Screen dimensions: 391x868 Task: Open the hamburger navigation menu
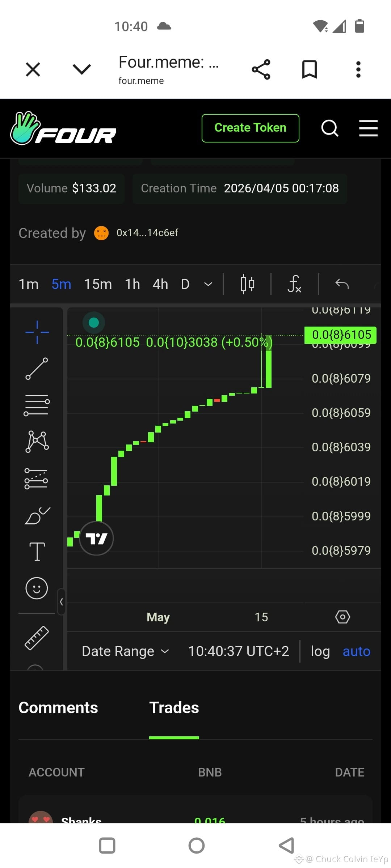tap(368, 128)
